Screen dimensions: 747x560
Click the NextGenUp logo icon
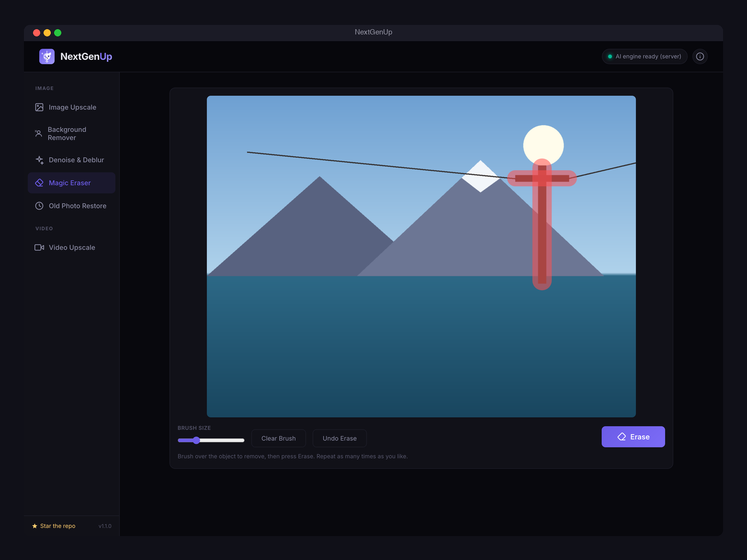[47, 56]
